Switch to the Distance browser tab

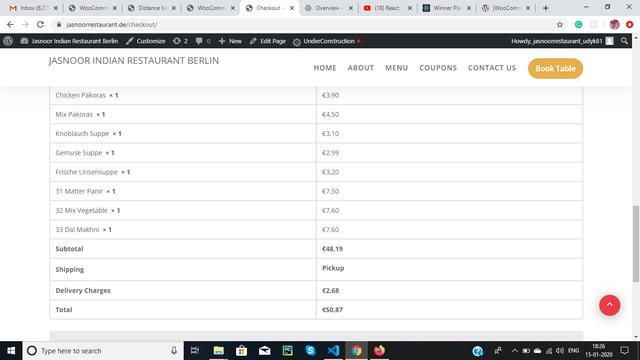151,8
